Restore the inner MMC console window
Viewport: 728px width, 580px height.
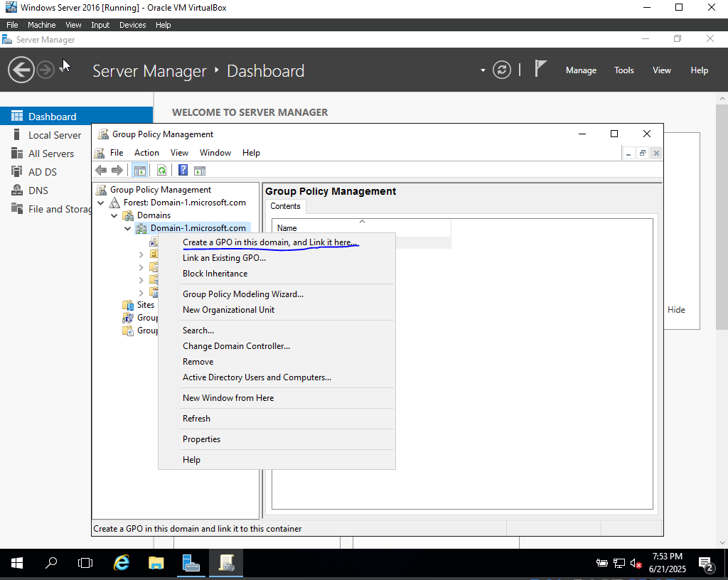click(642, 153)
